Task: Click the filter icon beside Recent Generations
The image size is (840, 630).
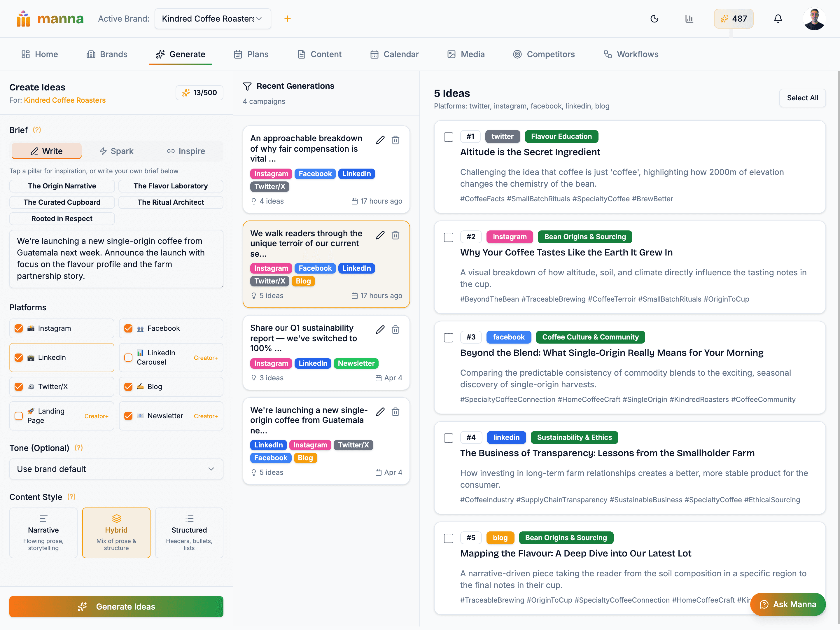Action: [x=248, y=86]
